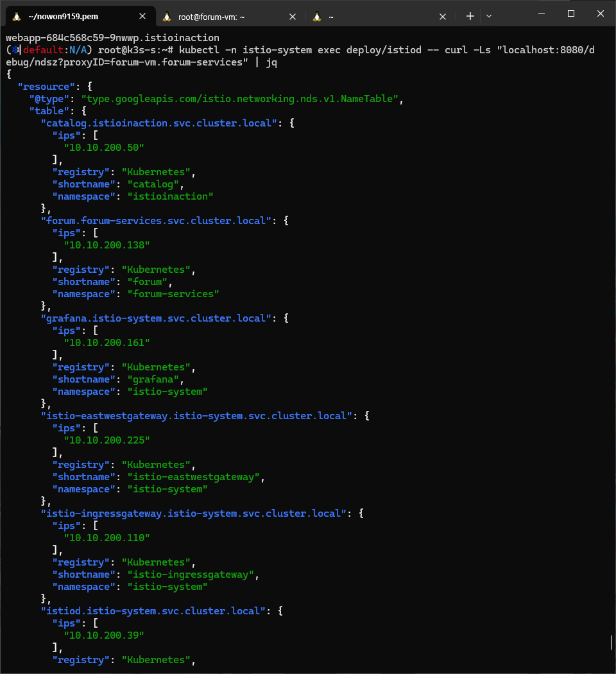616x674 pixels.
Task: Click the shortname value "catalog"
Action: 153,184
